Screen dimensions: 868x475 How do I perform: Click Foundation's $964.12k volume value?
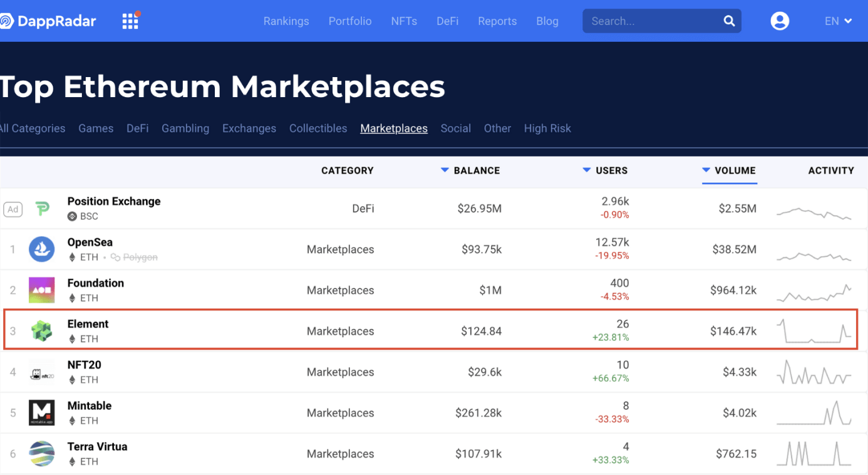click(x=733, y=290)
